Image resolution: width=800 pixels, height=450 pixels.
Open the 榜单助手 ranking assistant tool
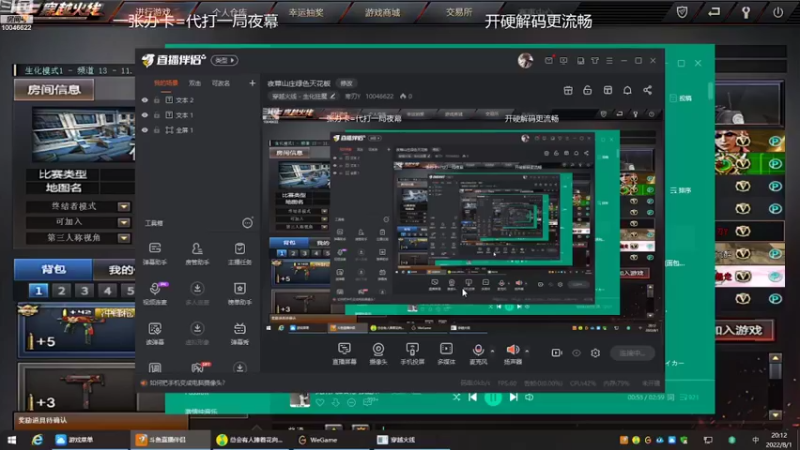coord(239,293)
